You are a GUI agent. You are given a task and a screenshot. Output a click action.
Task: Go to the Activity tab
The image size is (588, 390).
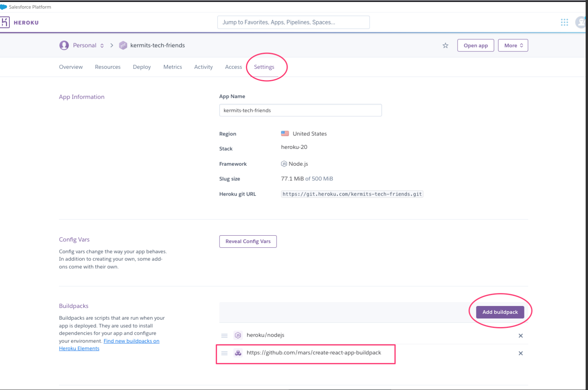tap(203, 67)
